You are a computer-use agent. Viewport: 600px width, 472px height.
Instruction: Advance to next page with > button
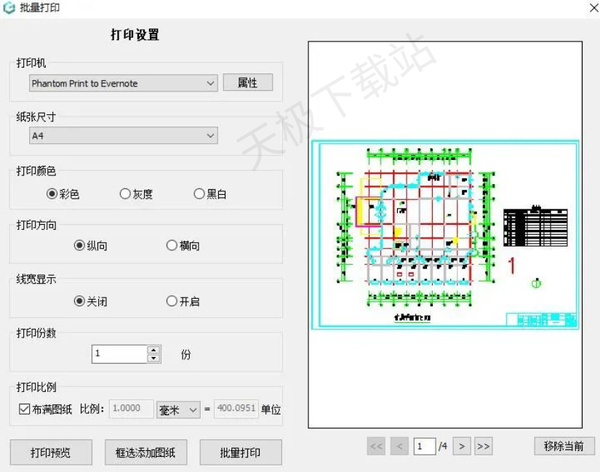[462, 446]
